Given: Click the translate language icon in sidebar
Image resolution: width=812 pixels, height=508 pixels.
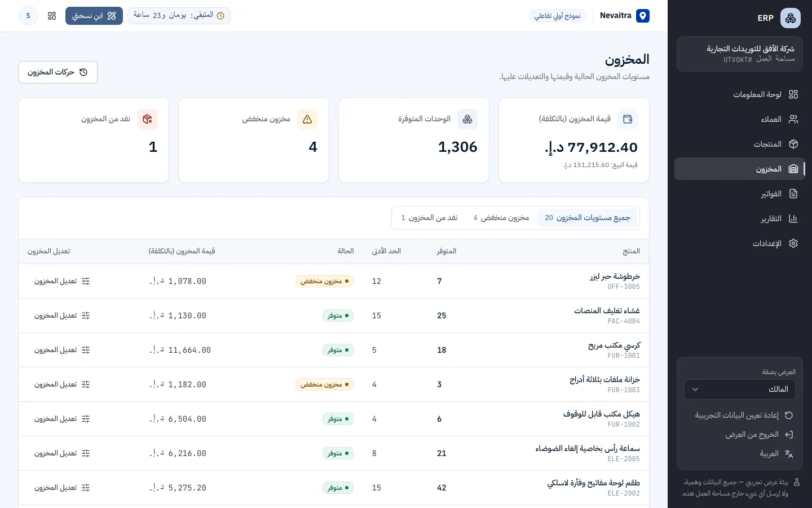Looking at the screenshot, I should click(789, 454).
